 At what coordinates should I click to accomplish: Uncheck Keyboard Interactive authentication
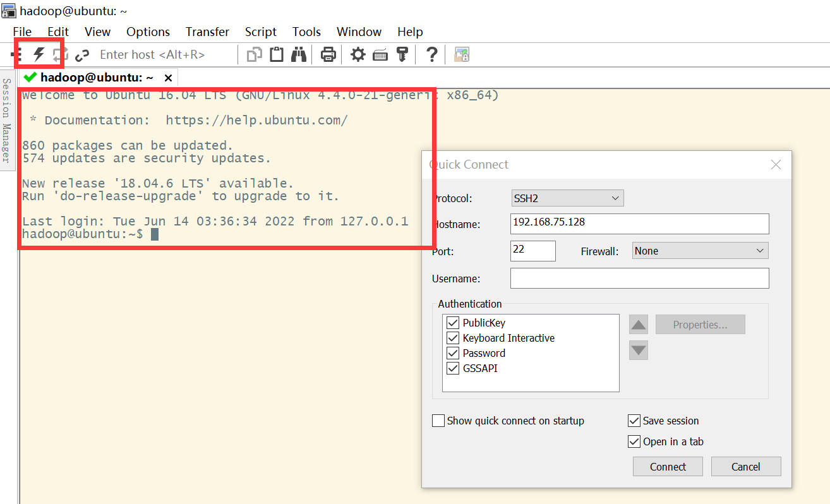point(453,338)
